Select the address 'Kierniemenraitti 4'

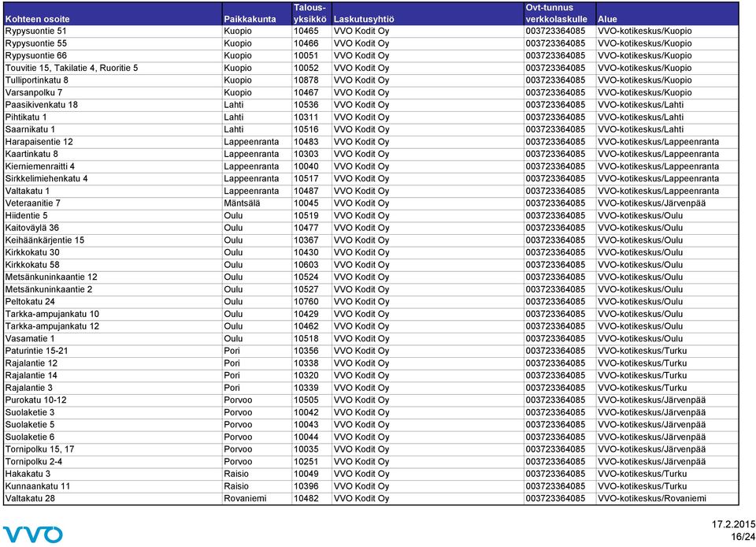(x=40, y=166)
